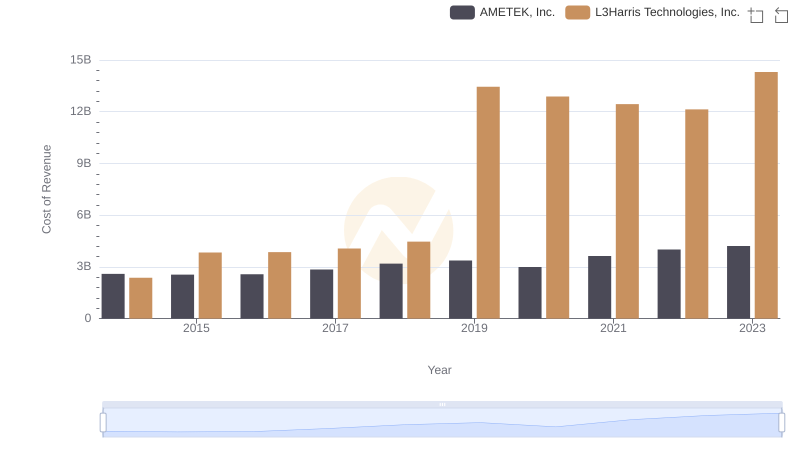Click the L3Harris bar for 2022
The image size is (800, 461).
[697, 214]
